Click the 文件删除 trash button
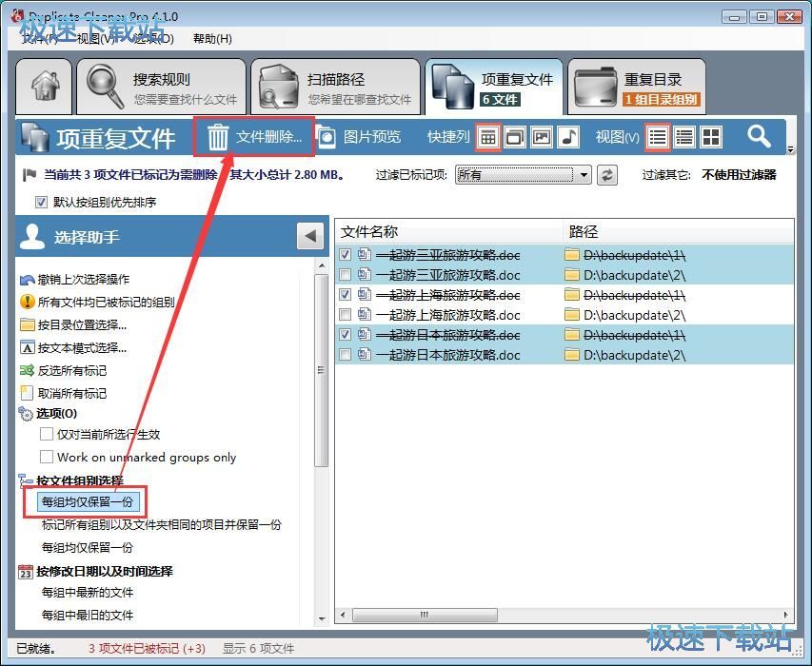812x666 pixels. click(254, 137)
